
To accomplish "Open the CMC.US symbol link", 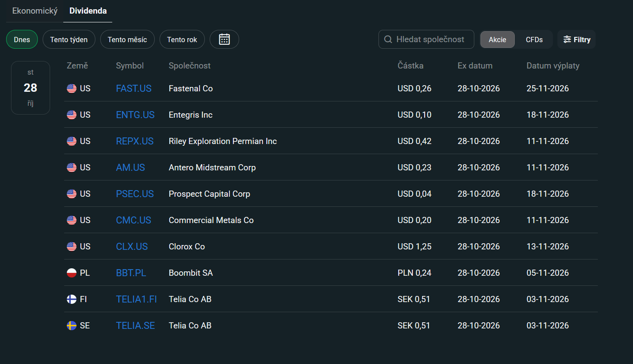I will coord(134,220).
